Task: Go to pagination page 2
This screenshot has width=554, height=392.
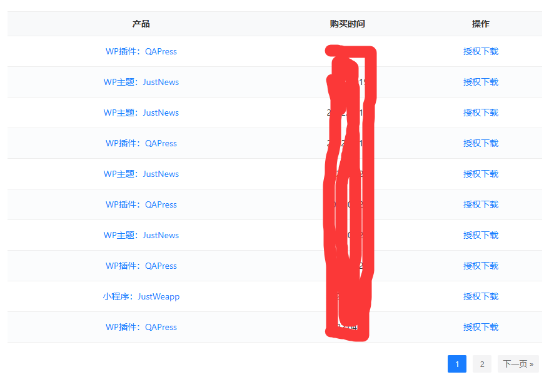Action: tap(482, 364)
